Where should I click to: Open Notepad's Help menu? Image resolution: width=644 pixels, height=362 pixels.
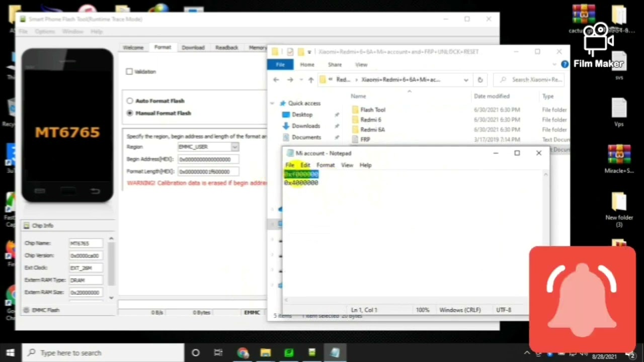[x=365, y=165]
